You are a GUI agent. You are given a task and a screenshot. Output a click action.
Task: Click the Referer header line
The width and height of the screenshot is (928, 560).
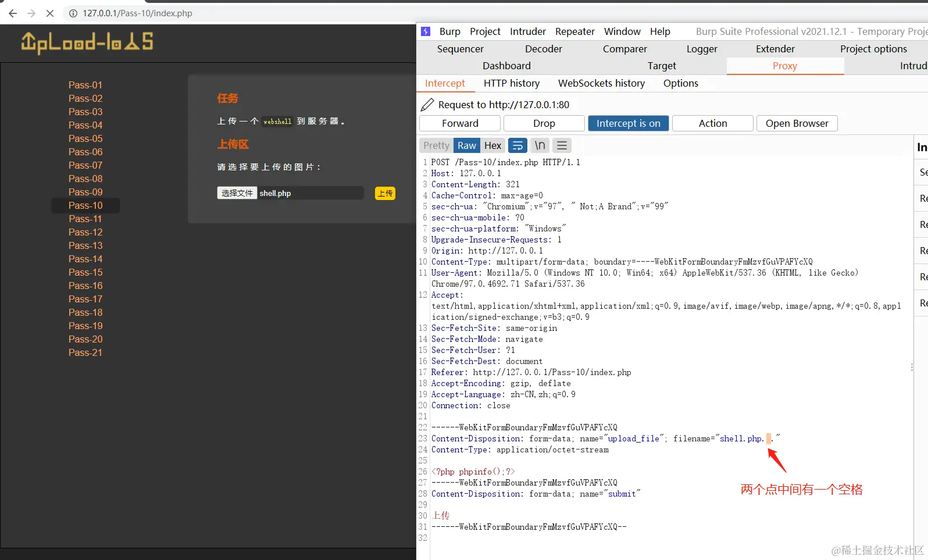point(531,372)
